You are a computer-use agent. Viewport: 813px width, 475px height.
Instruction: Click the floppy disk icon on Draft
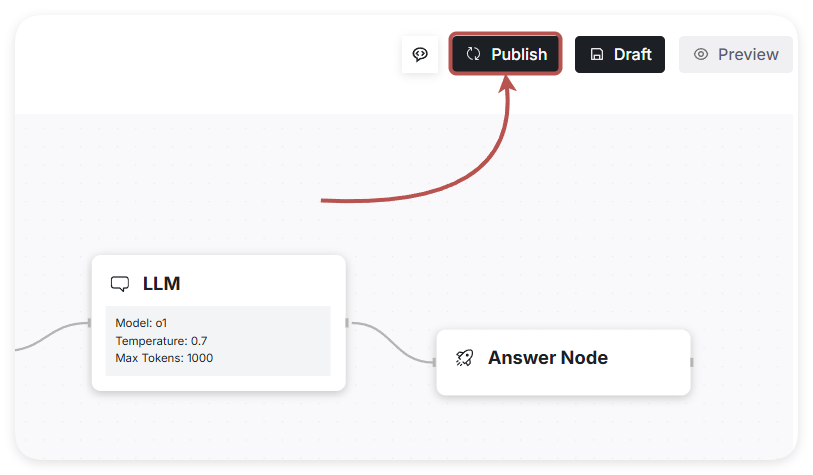click(x=597, y=54)
